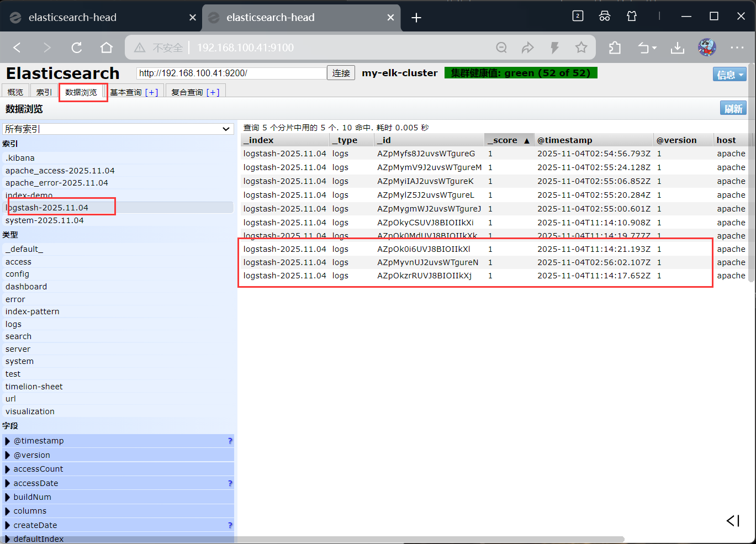The width and height of the screenshot is (756, 544).
Task: Click the zoom-out magnifier in address bar
Action: pos(501,47)
